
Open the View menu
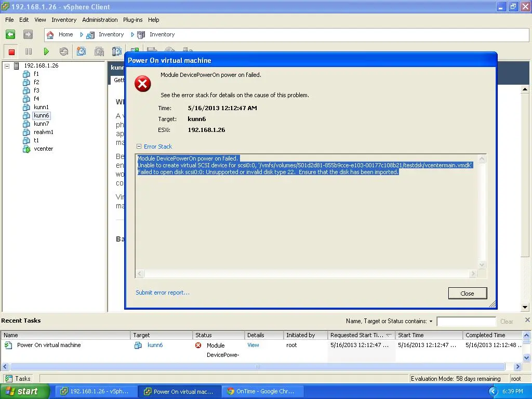(x=40, y=20)
